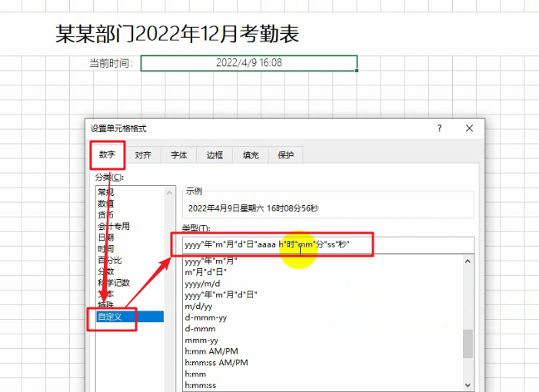Viewport: 539px width, 392px height.
Task: Choose h:mm format in type list
Action: click(195, 374)
